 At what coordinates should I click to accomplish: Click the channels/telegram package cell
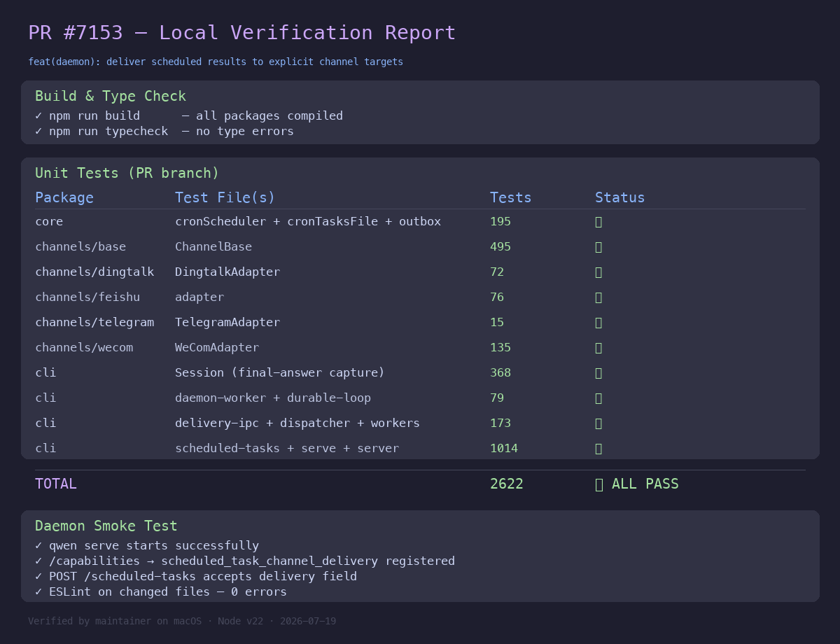(x=94, y=322)
